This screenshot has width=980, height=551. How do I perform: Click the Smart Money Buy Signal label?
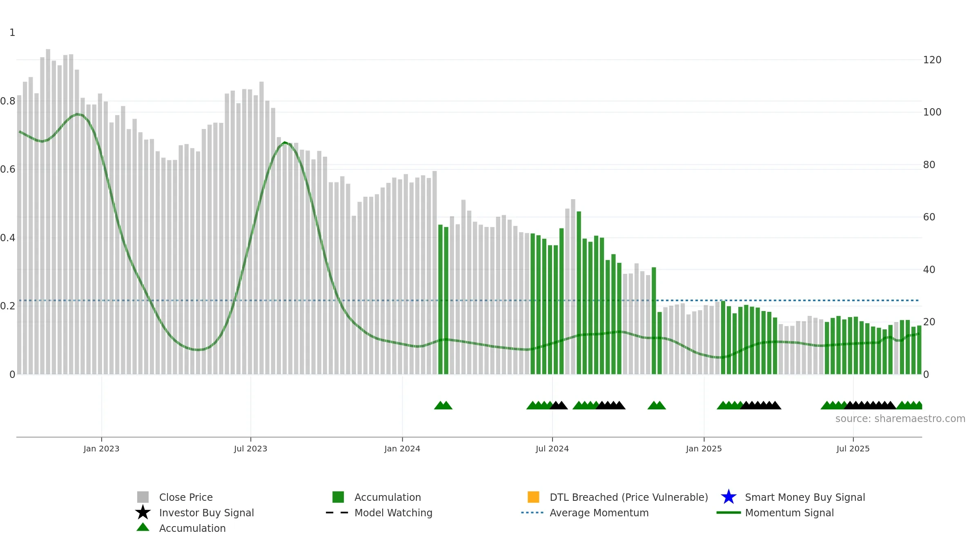tap(805, 497)
